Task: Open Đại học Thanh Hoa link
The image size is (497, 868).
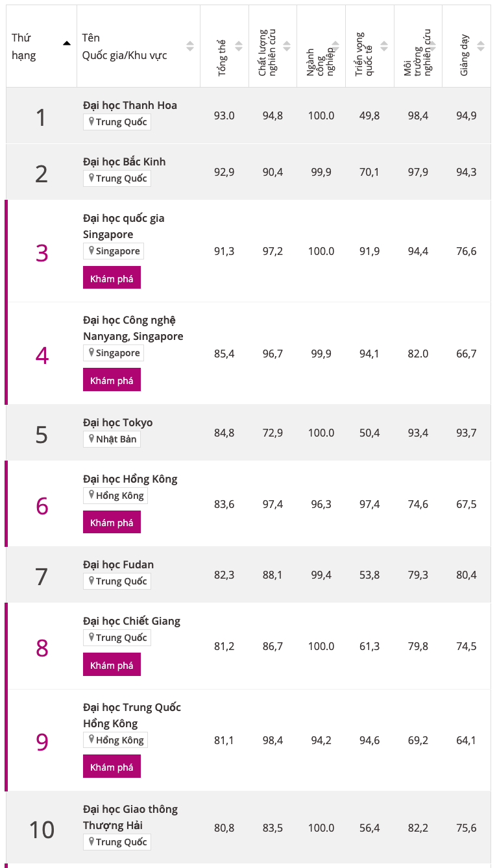Action: click(130, 105)
